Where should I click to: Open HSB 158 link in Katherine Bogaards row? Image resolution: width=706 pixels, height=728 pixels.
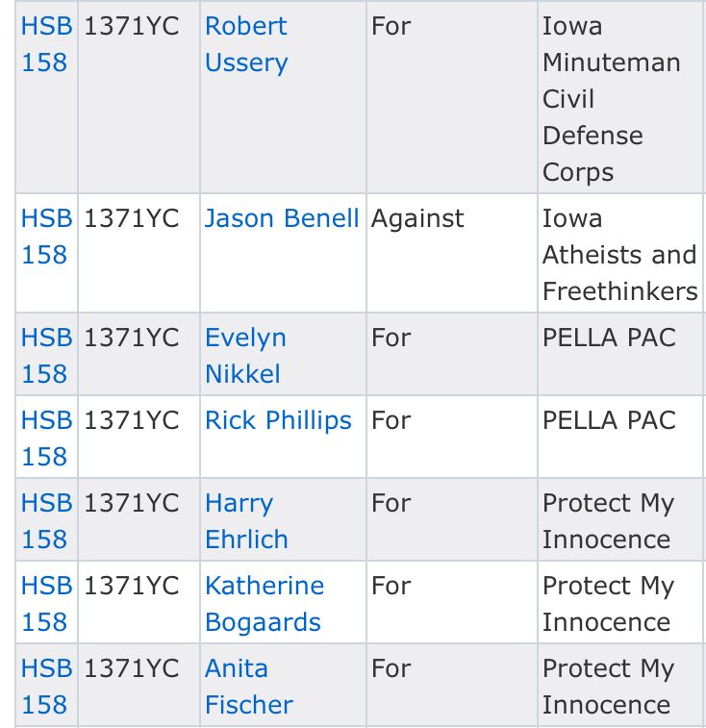pyautogui.click(x=46, y=604)
